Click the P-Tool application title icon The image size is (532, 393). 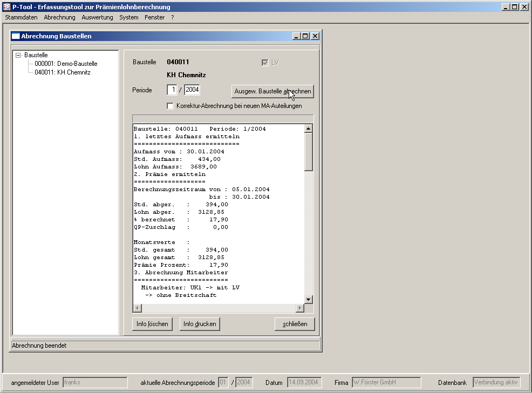[x=7, y=7]
